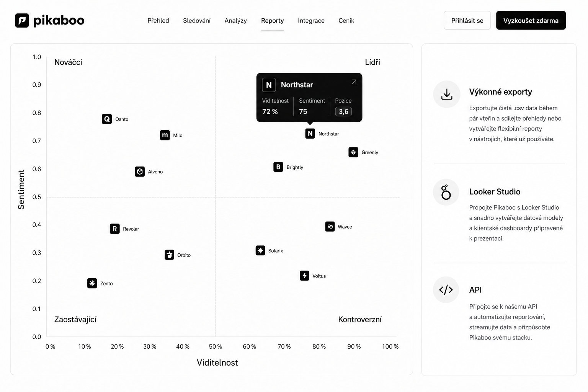Click the download icon for exports
Viewport: 588px width, 392px height.
pyautogui.click(x=446, y=94)
